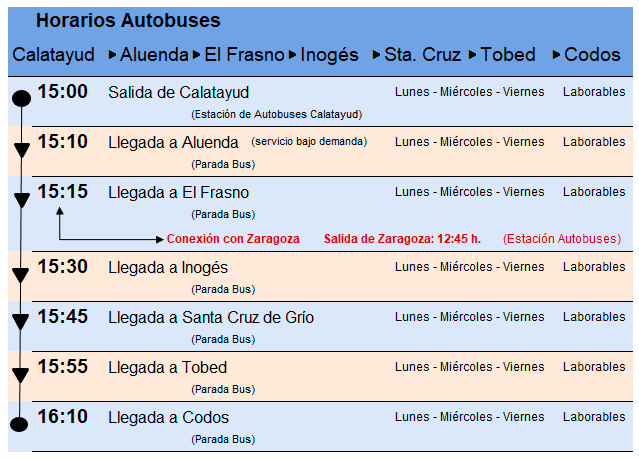The image size is (639, 460).
Task: Click the black start circle beside 15:00
Action: 20,98
